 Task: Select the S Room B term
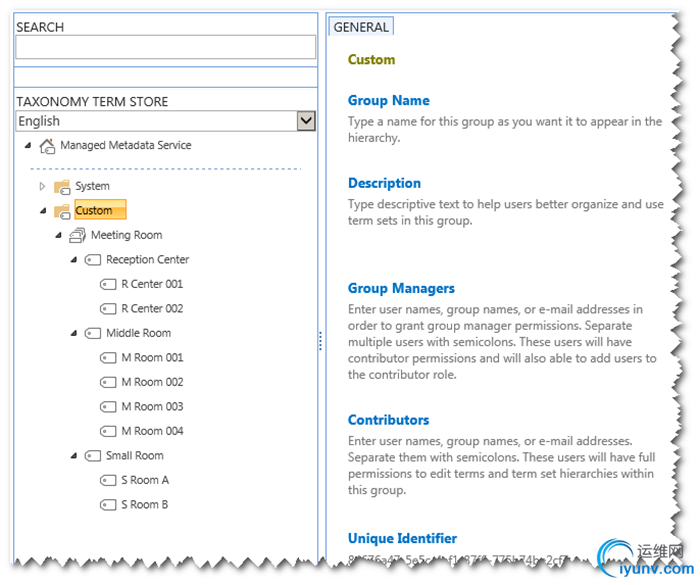tap(145, 505)
